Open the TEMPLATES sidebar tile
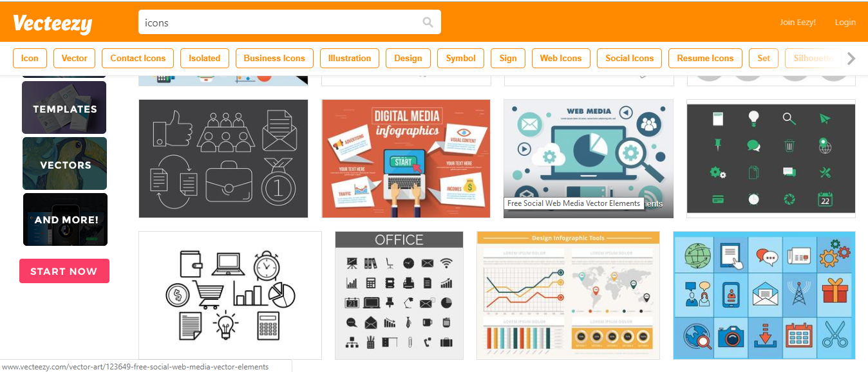The image size is (868, 372). pos(64,108)
